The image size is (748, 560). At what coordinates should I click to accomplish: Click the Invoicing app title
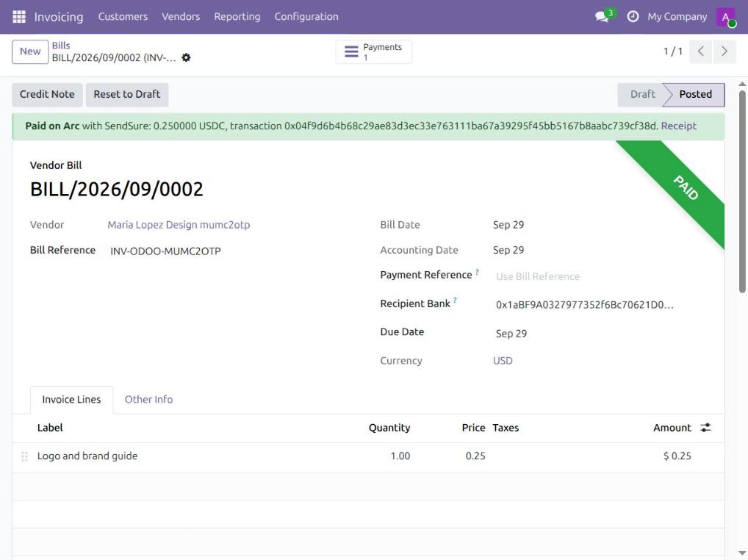(59, 17)
